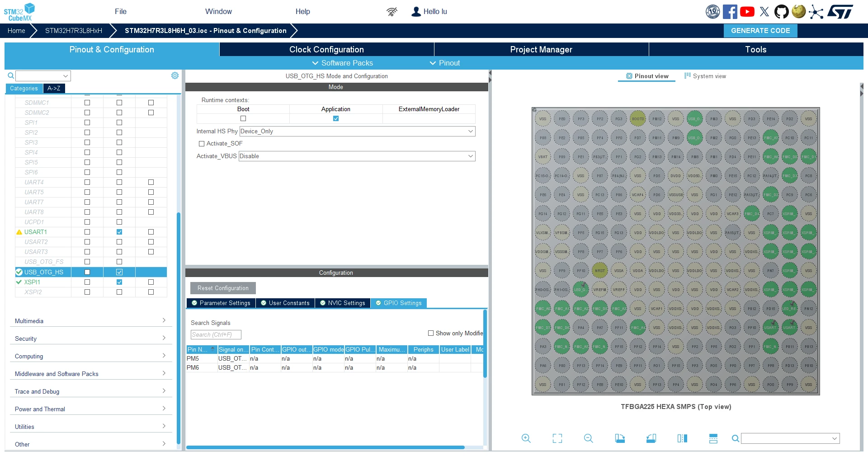
Task: Click the GPIO table horizontal scrollbar
Action: pos(325,447)
